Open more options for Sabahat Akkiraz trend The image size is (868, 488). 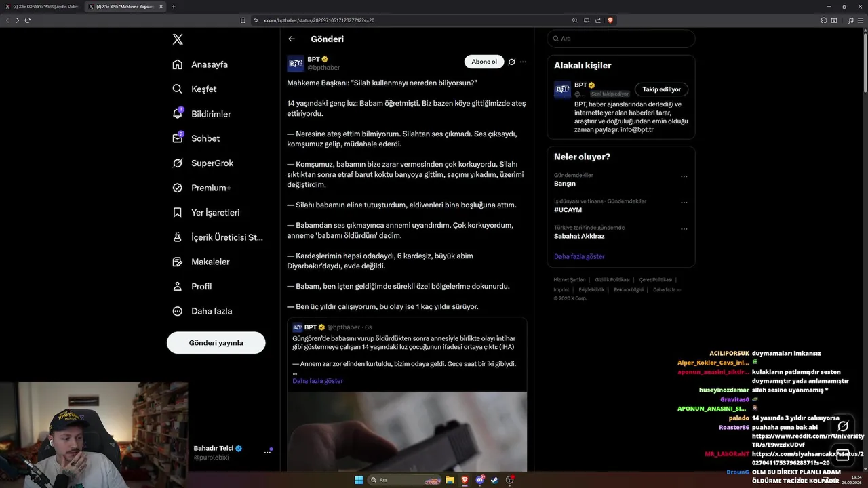pos(684,228)
